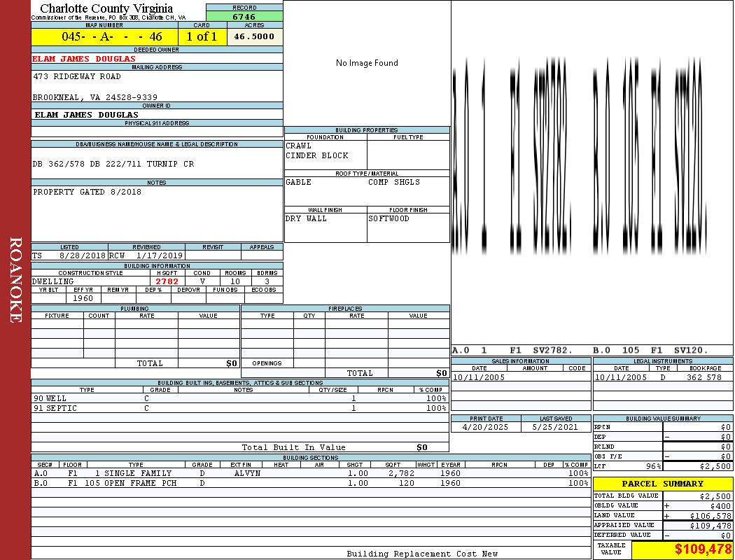Click effective year 1960 in building information
Screen dimensions: 735x560
pos(83,298)
